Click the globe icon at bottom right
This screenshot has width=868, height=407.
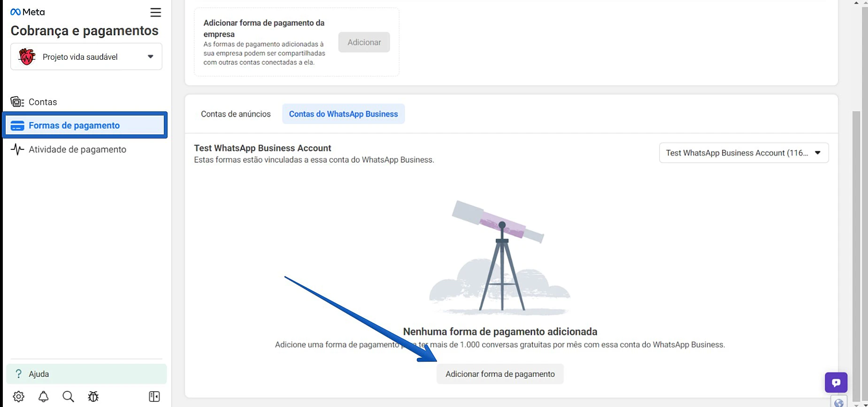(839, 402)
